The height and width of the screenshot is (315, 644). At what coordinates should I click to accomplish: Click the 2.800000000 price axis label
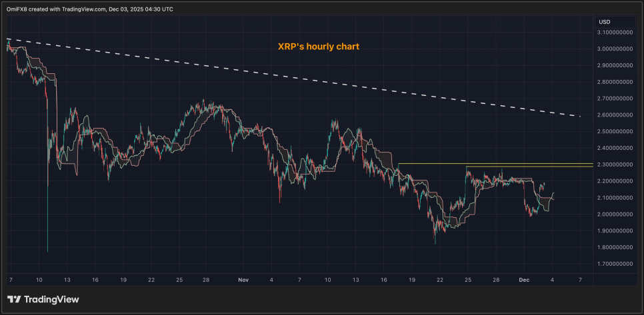point(613,82)
